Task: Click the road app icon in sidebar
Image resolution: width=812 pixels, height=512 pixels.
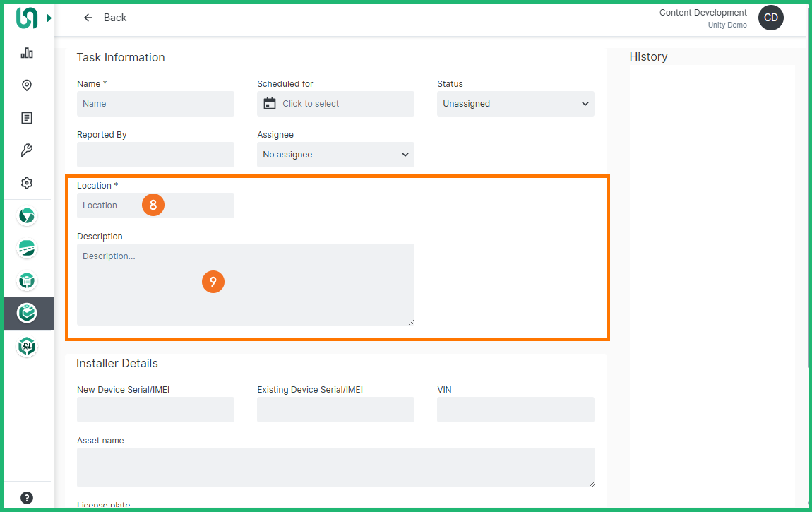Action: (x=27, y=249)
